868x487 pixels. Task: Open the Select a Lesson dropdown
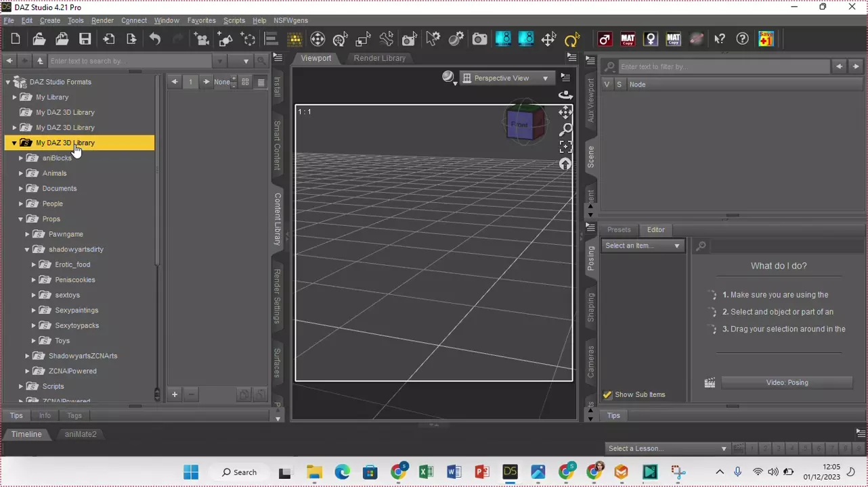pyautogui.click(x=667, y=448)
